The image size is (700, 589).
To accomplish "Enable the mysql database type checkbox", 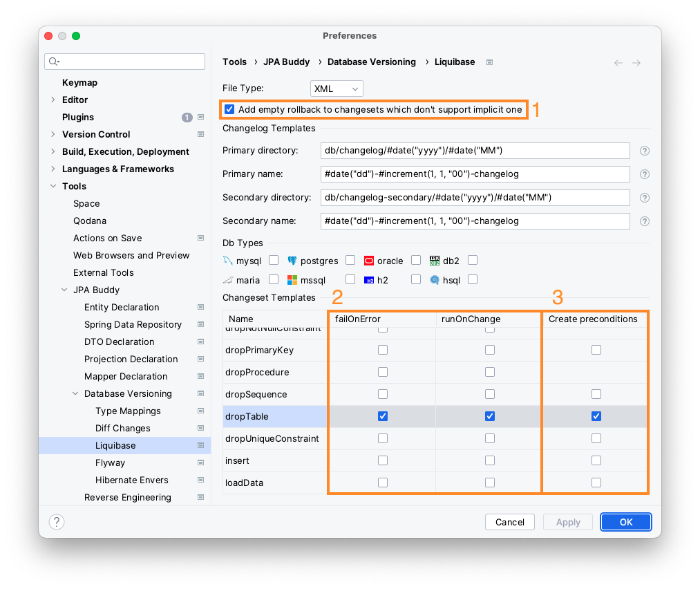I will (x=274, y=260).
